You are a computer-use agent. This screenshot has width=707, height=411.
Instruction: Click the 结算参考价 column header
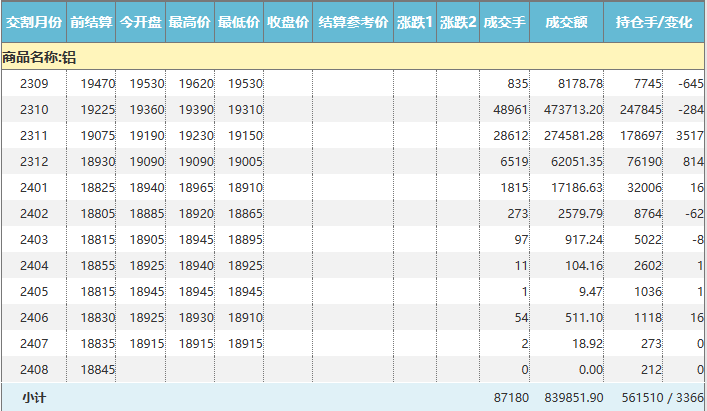pyautogui.click(x=352, y=21)
